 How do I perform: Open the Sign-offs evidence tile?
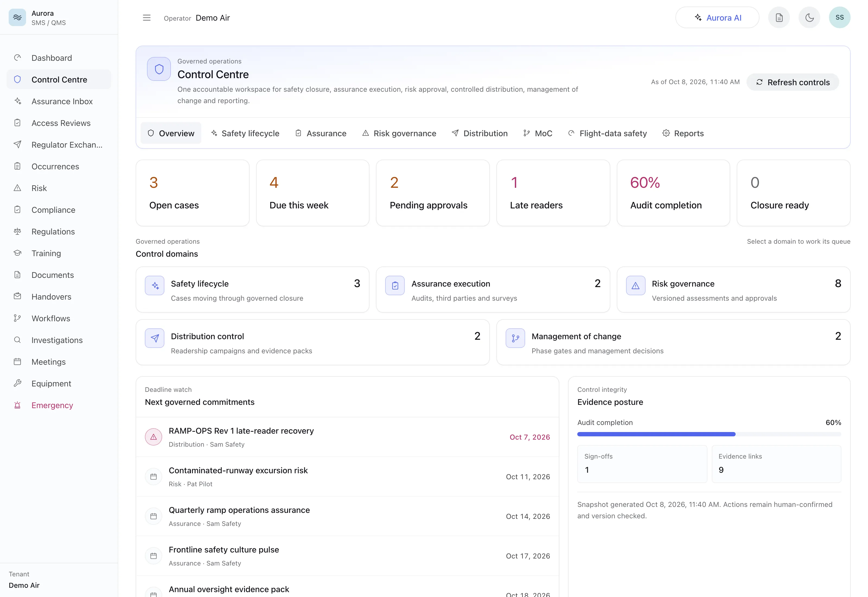[x=642, y=464]
